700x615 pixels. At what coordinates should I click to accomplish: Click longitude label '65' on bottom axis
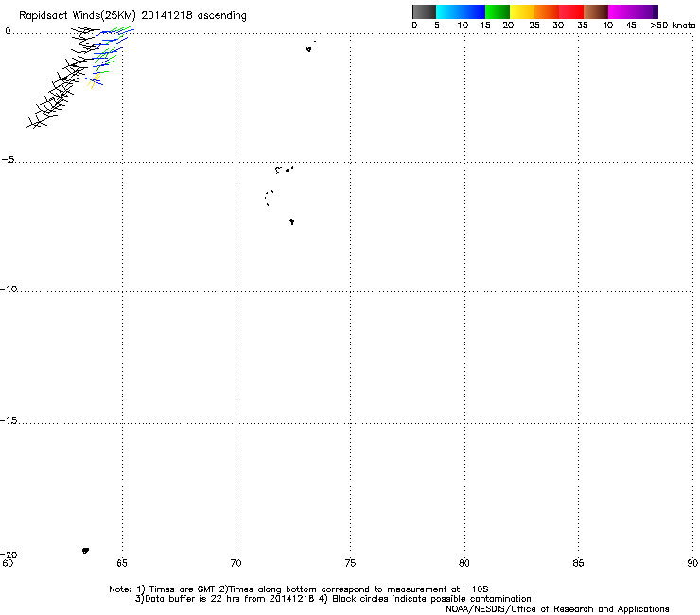[x=122, y=563]
